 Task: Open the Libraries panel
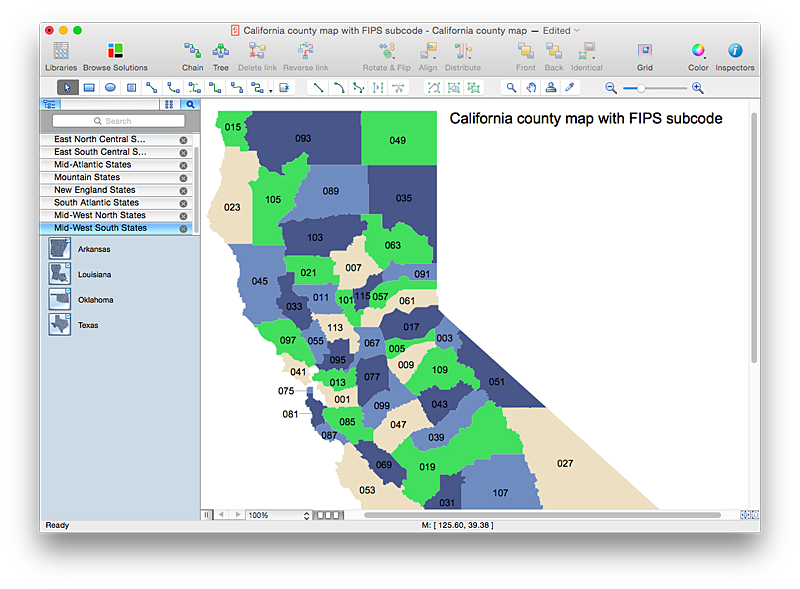point(61,51)
